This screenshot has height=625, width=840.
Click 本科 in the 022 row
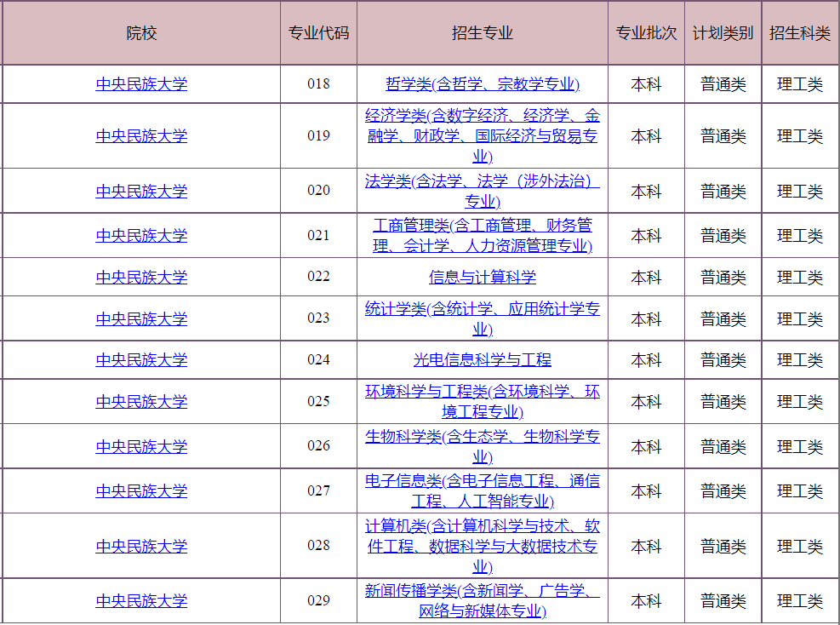point(646,277)
